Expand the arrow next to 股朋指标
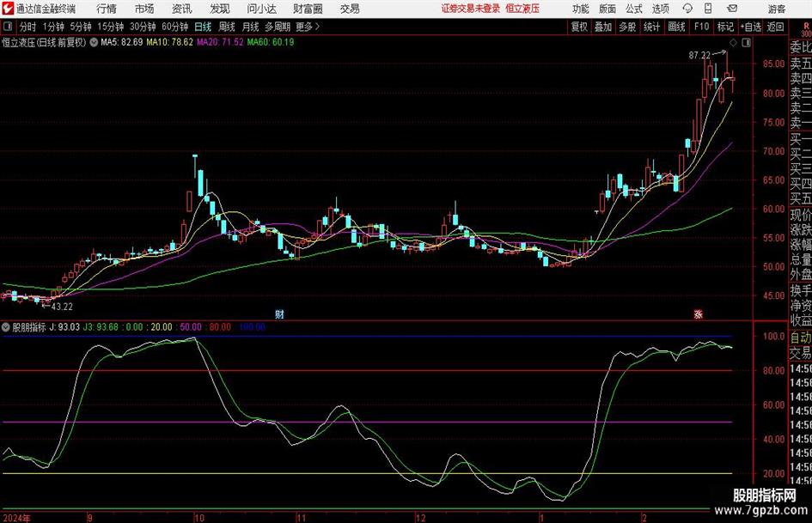The height and width of the screenshot is (523, 812). 6,327
